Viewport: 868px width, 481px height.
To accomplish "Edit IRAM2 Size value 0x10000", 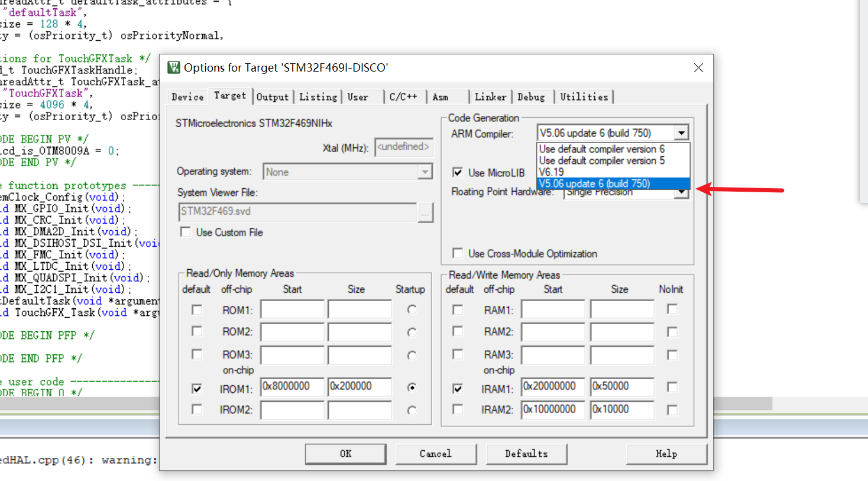I will coord(622,409).
